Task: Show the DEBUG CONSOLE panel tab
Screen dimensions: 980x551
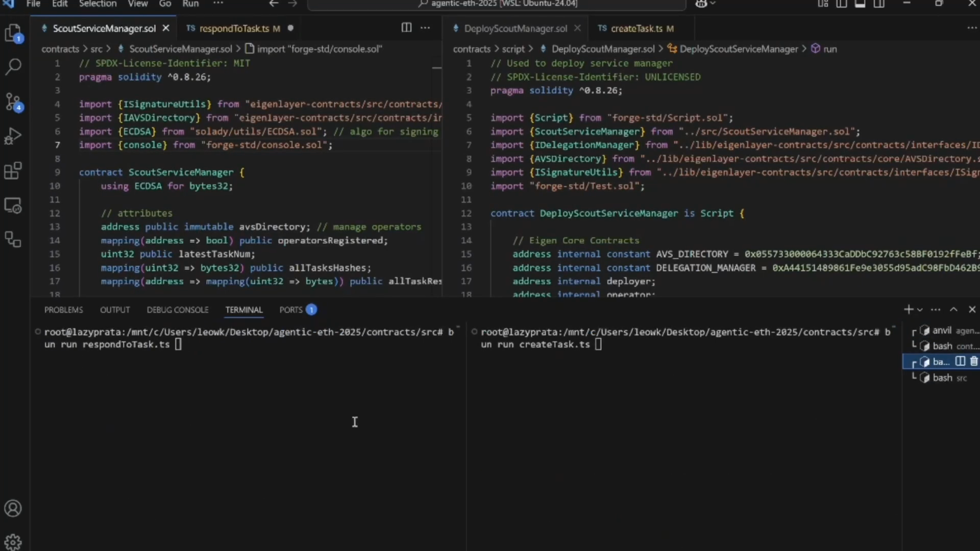Action: pyautogui.click(x=178, y=310)
